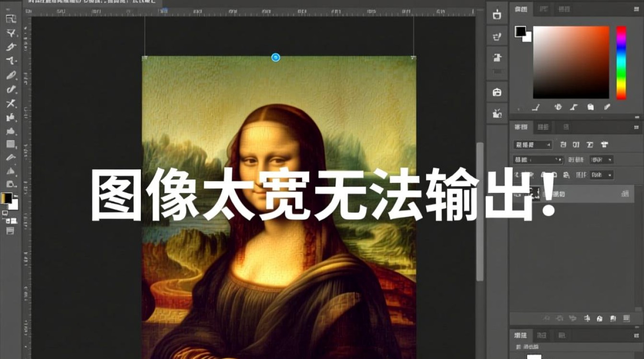Select the last tool above the toolbox color swatches
644x359 pixels.
tap(11, 184)
